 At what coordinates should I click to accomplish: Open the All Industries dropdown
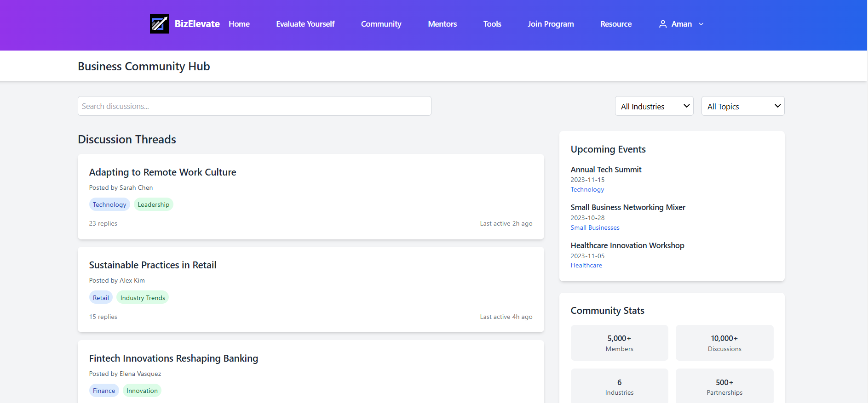pos(654,106)
